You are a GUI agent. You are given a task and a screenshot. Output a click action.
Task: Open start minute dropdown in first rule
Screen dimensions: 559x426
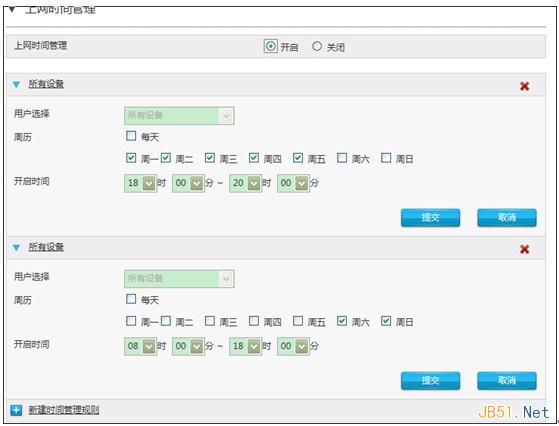pos(188,183)
